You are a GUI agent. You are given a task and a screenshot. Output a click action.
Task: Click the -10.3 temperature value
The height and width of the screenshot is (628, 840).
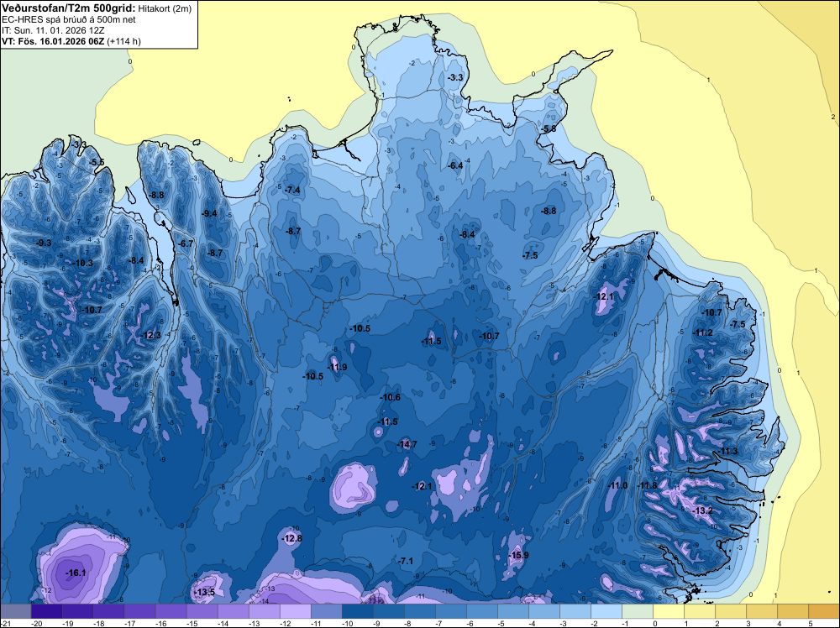click(x=83, y=263)
